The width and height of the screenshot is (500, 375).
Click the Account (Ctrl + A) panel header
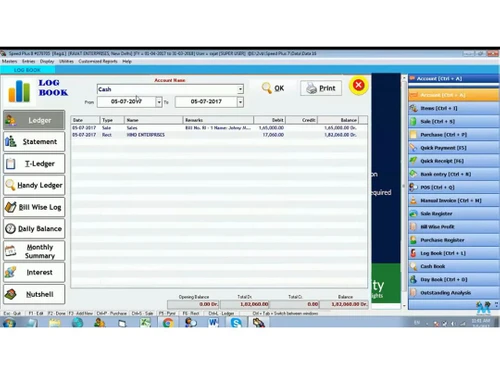454,79
